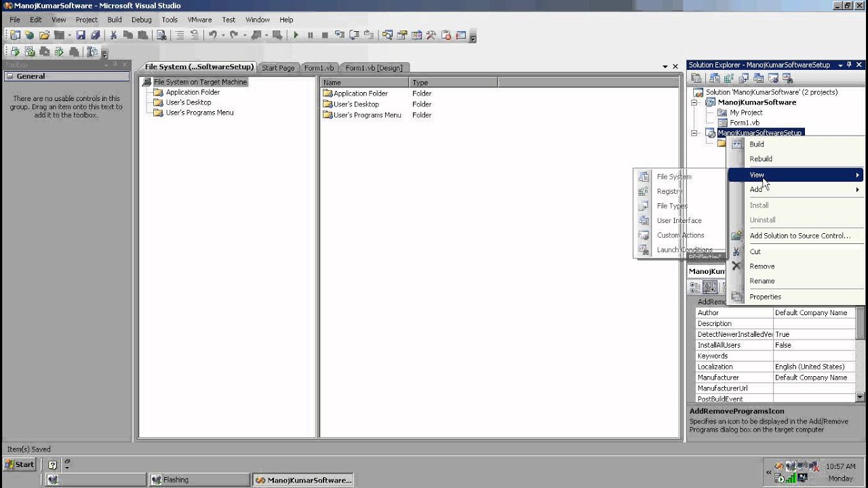Select Add Solution to Source Control
This screenshot has height=488, width=868.
point(795,236)
